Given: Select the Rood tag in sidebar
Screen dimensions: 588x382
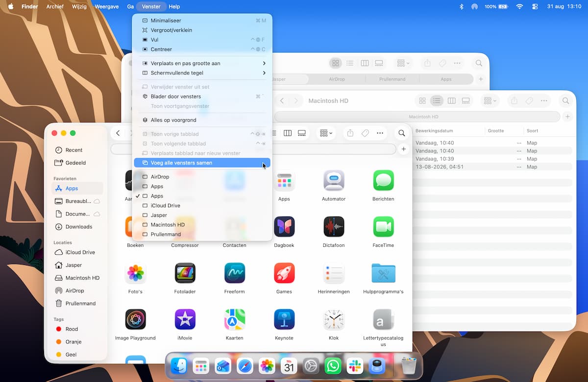Looking at the screenshot, I should tap(77, 329).
